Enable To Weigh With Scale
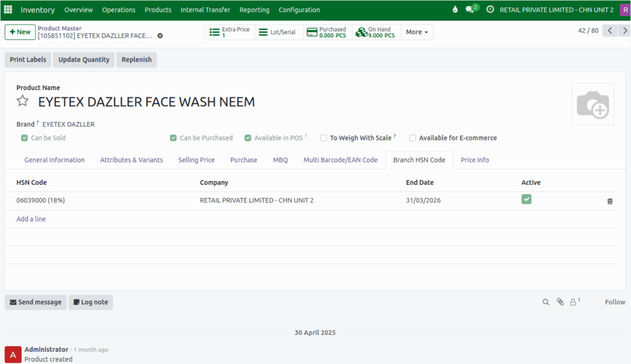The width and height of the screenshot is (631, 364). click(324, 137)
